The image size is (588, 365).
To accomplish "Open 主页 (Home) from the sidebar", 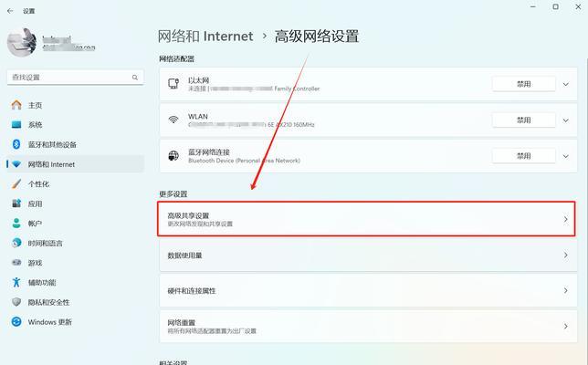I will (x=35, y=105).
